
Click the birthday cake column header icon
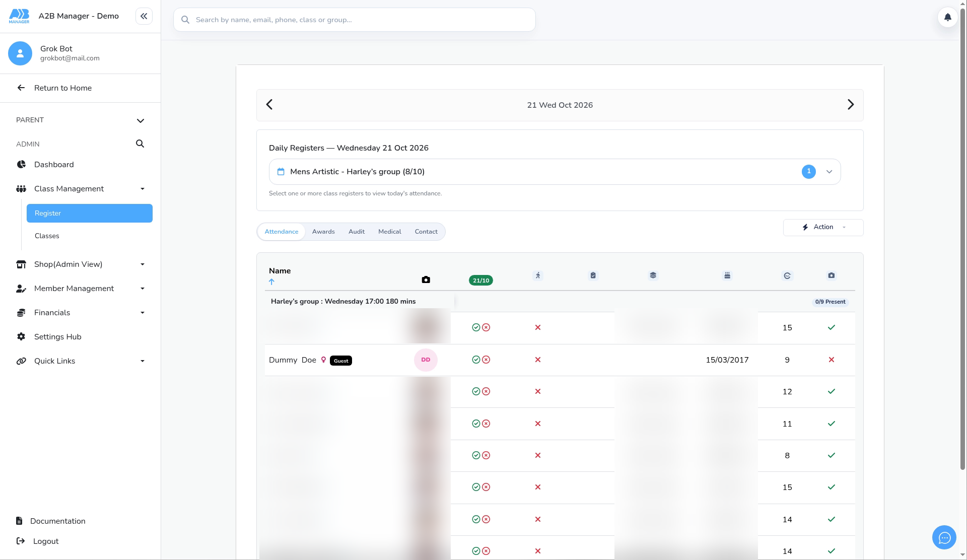[727, 275]
